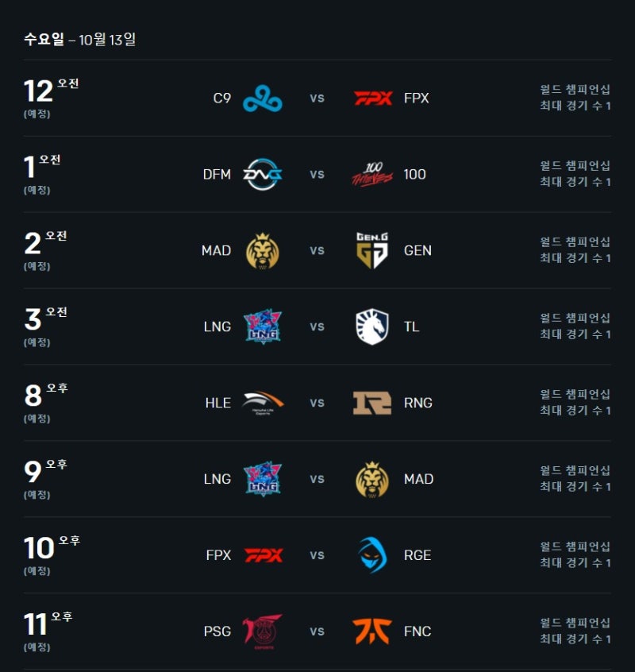Open the 8 오후 HLE vs RNG match
Image resolution: width=635 pixels, height=672 pixels.
pyautogui.click(x=317, y=403)
